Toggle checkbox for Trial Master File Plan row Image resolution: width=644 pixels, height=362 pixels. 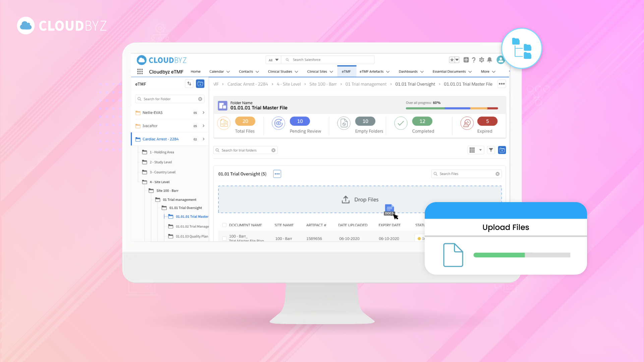coord(225,238)
